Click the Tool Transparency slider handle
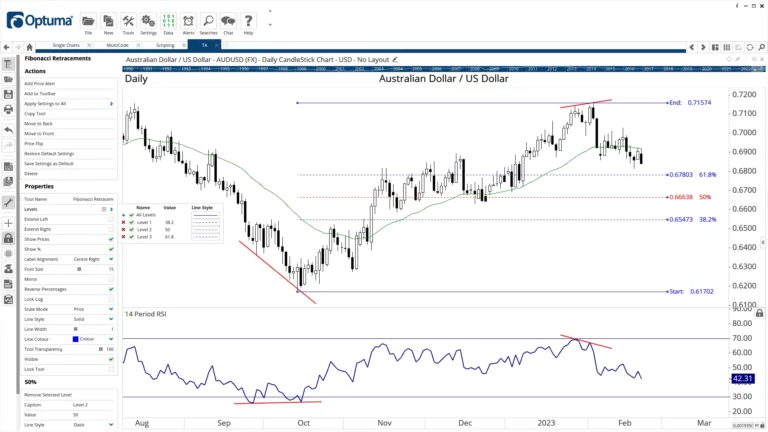 click(x=100, y=349)
